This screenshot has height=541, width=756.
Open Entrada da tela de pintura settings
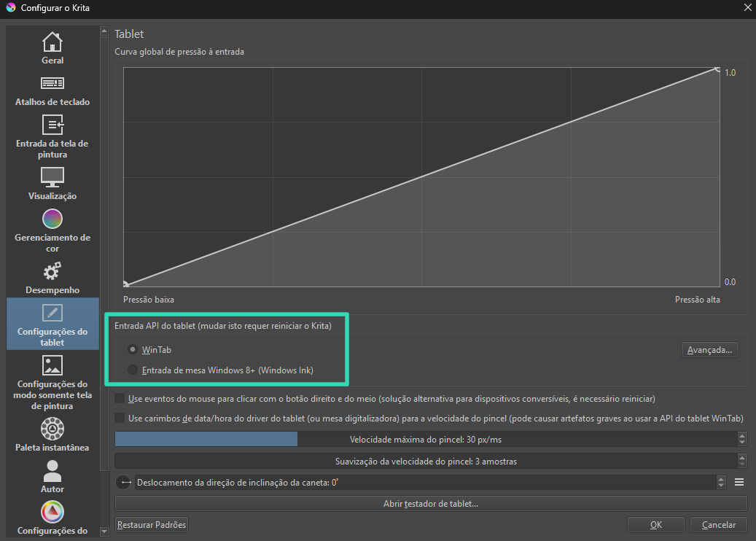tap(52, 136)
